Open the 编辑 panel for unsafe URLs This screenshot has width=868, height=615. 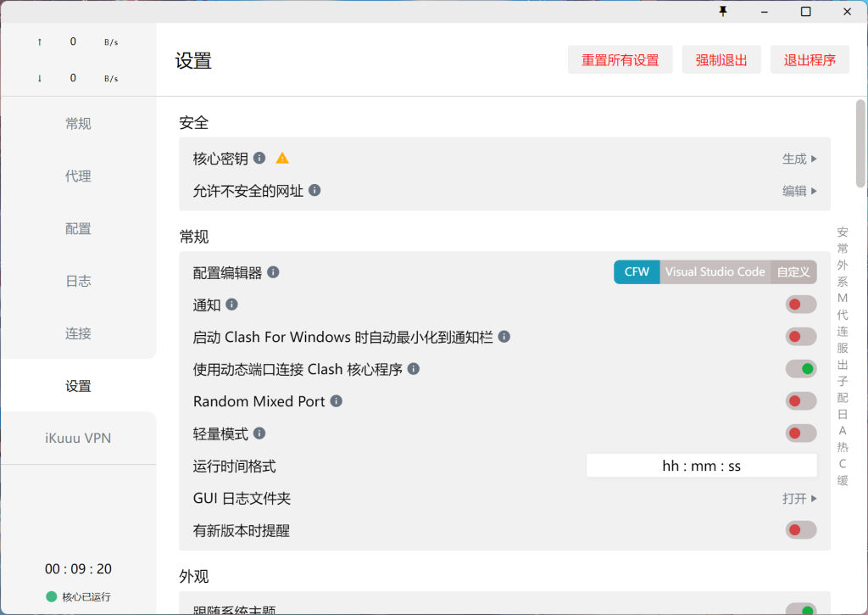point(798,190)
